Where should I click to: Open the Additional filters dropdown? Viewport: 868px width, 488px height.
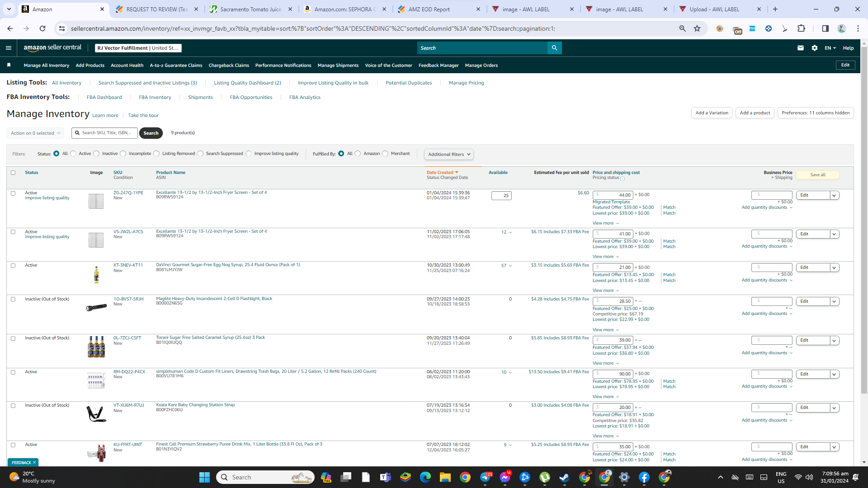point(449,154)
